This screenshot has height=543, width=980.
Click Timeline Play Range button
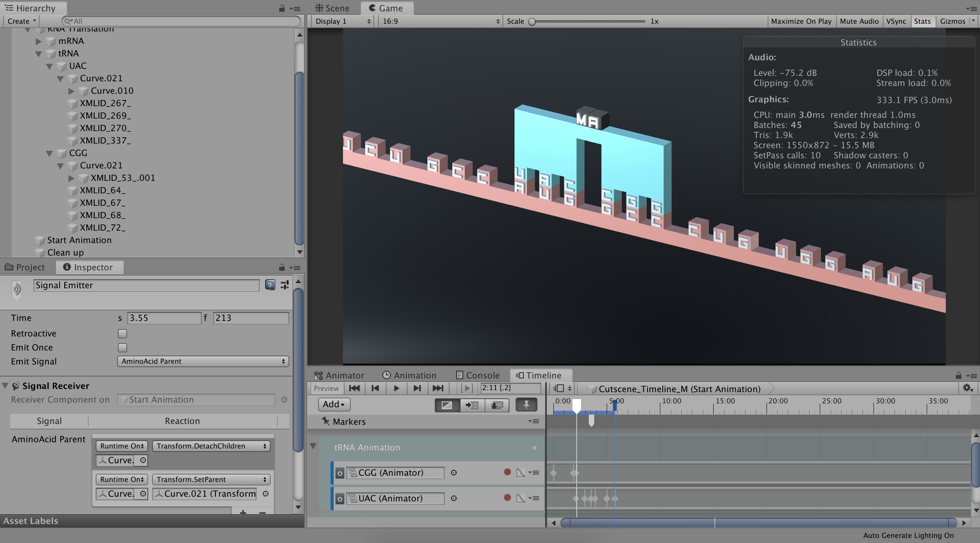pyautogui.click(x=466, y=388)
